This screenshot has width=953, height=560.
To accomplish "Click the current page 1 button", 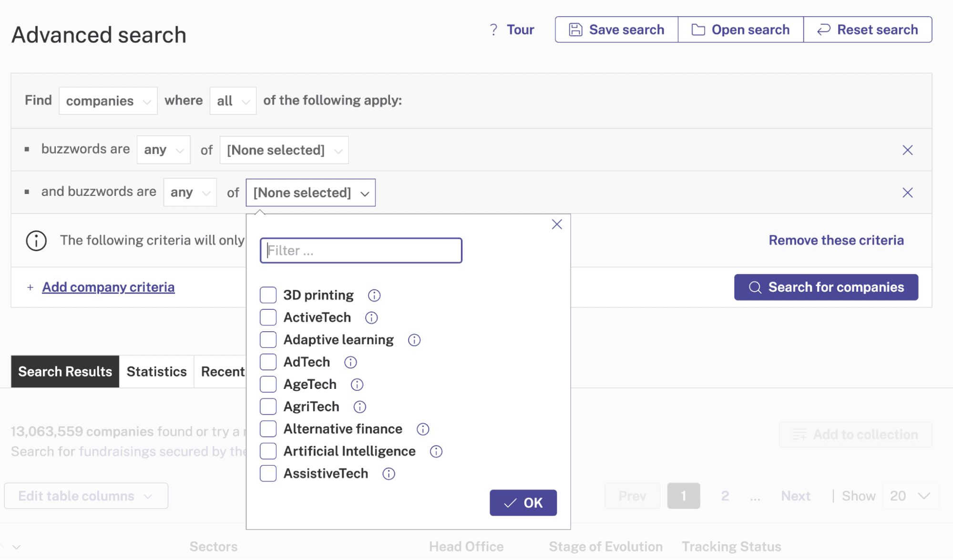I will [684, 496].
